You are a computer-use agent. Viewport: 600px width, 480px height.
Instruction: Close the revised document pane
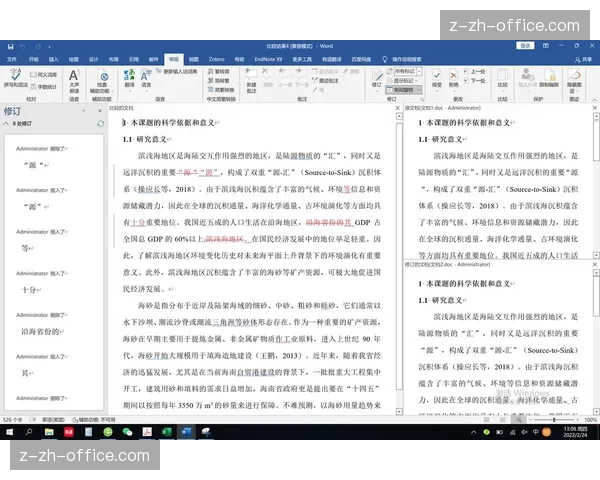[595, 264]
